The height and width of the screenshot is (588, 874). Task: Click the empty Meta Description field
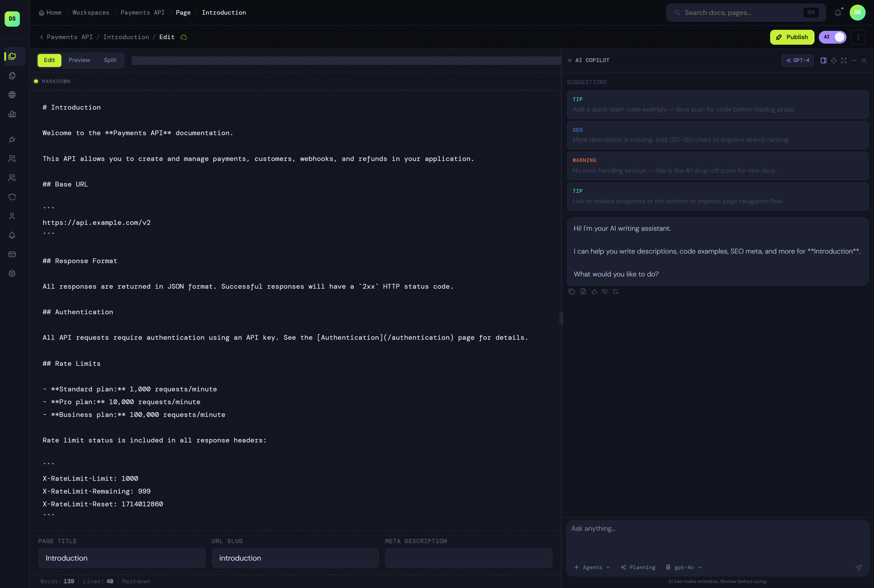click(468, 558)
